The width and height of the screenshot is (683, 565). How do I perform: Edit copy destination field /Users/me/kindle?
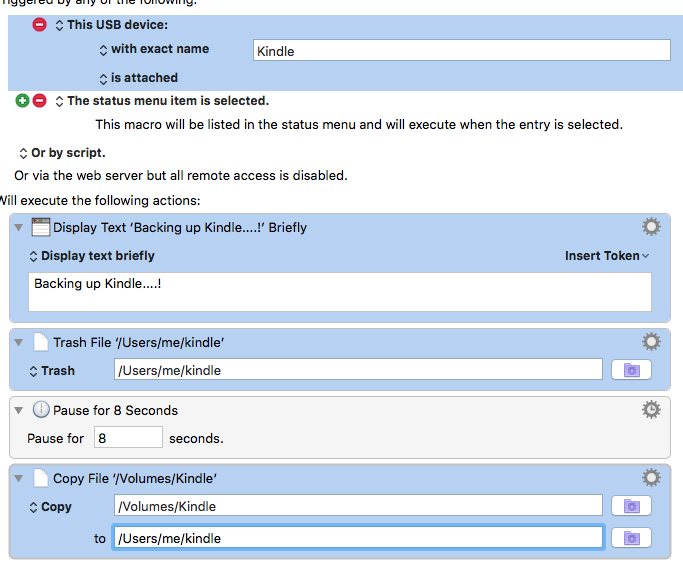(358, 538)
